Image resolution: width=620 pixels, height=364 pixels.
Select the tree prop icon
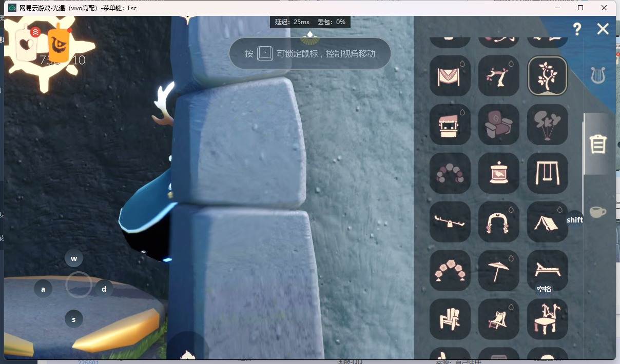(x=547, y=76)
